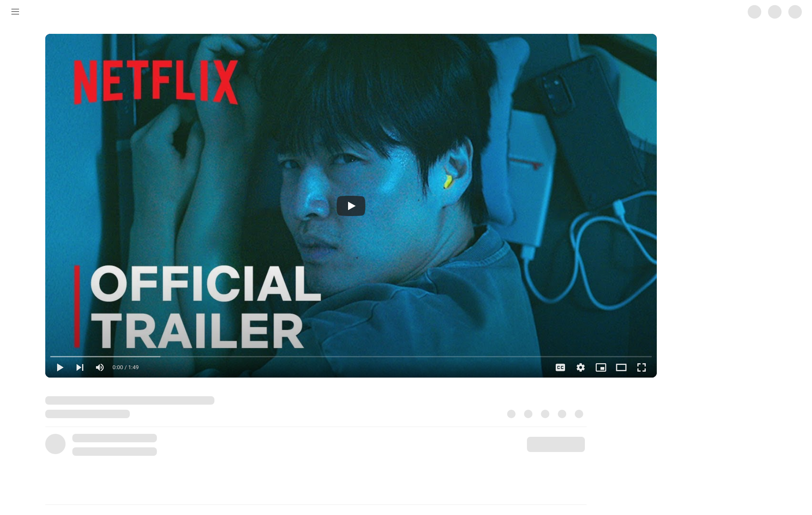The image size is (812, 515).
Task: Switch to theater mode
Action: click(621, 367)
